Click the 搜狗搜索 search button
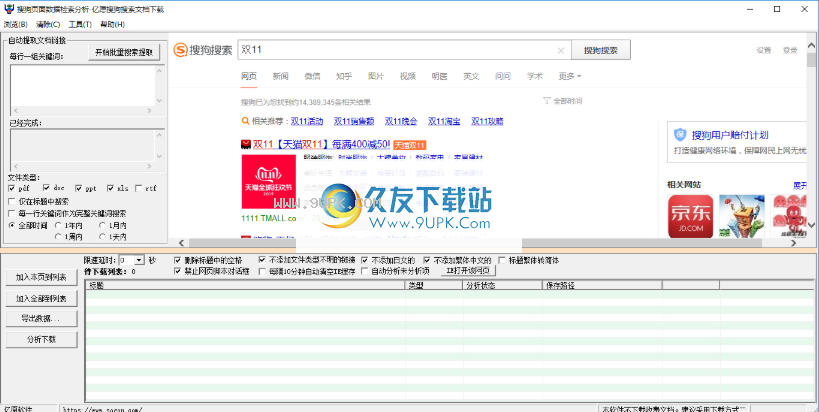The width and height of the screenshot is (819, 412). click(601, 51)
